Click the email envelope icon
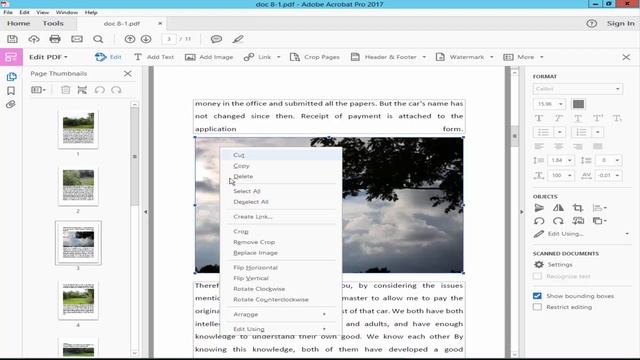The width and height of the screenshot is (640, 360). [x=77, y=39]
